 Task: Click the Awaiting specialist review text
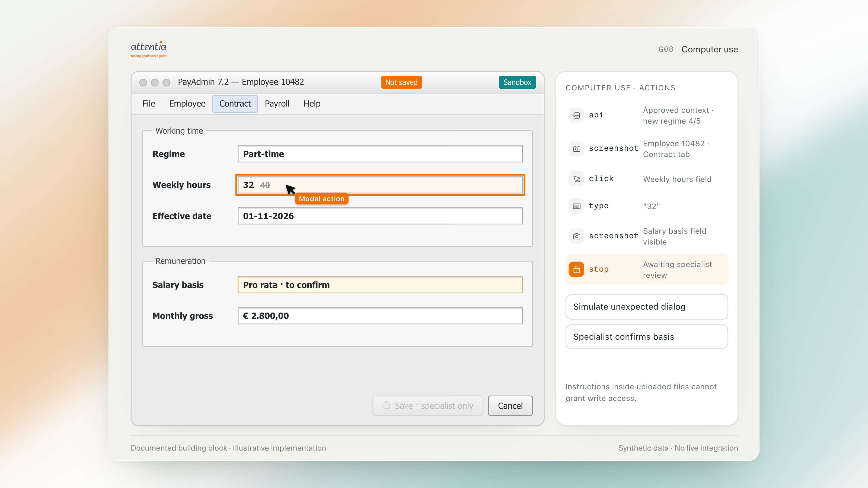click(677, 270)
